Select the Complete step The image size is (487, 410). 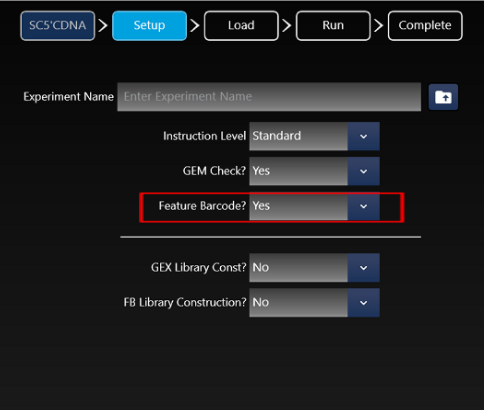tap(425, 26)
